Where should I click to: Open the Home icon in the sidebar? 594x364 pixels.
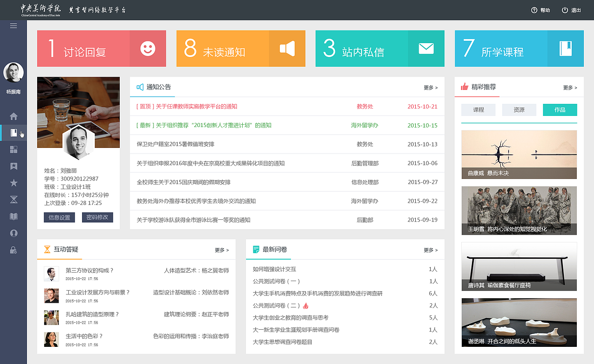pyautogui.click(x=13, y=116)
